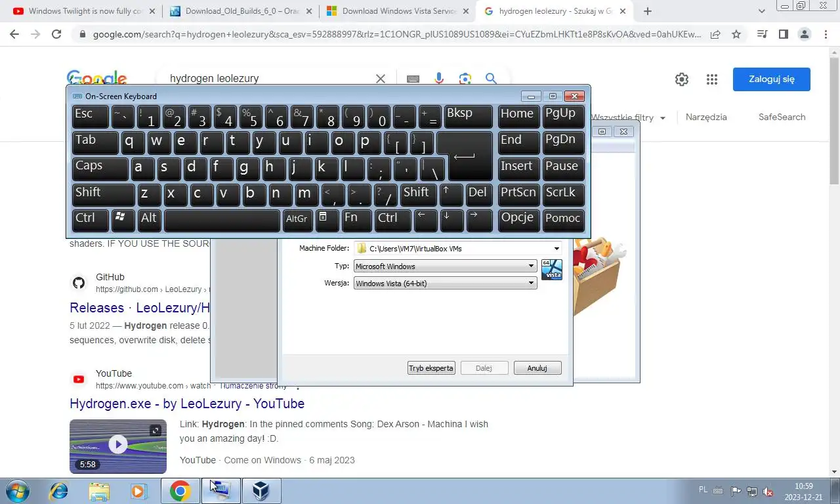Click the context menu key on On-Screen Keyboard
This screenshot has width=840, height=504.
[327, 220]
